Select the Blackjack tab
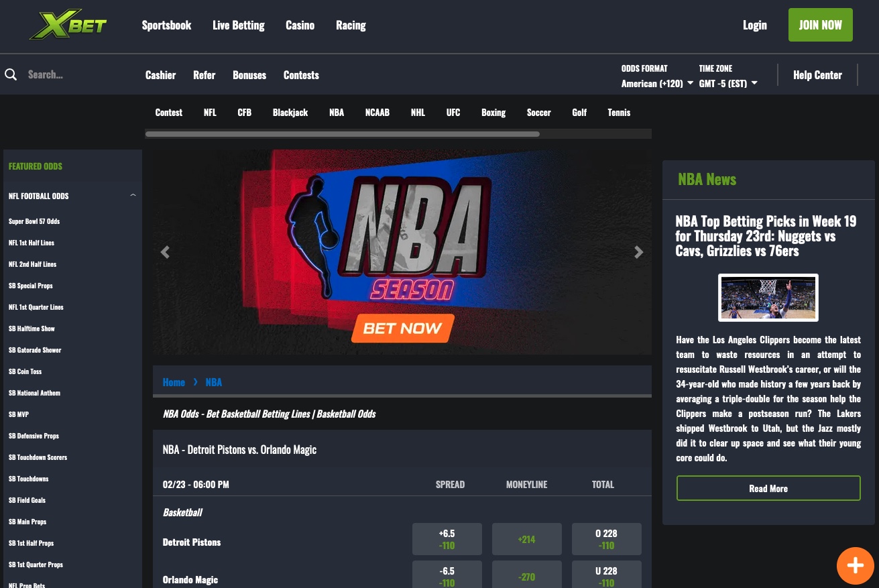Screen dimensions: 879x588 (290, 112)
